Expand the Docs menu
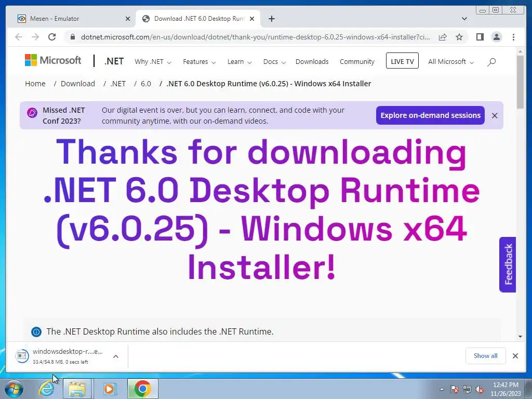Image resolution: width=532 pixels, height=399 pixels. tap(274, 62)
